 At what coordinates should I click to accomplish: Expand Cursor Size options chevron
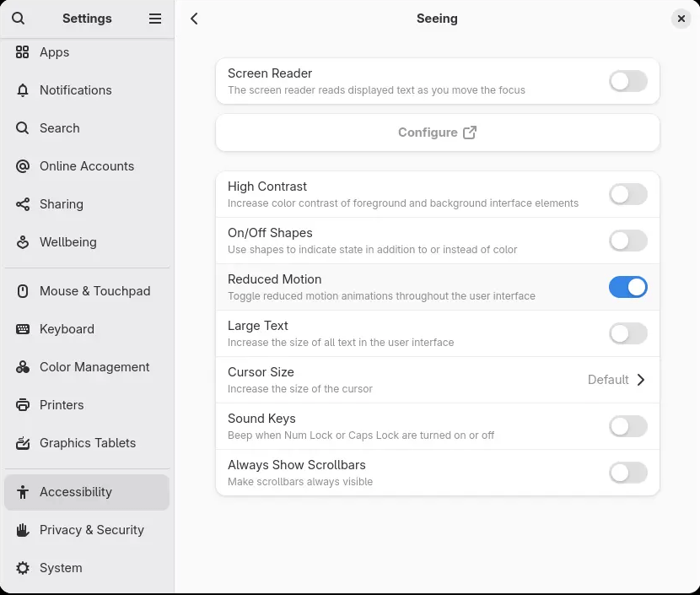tap(641, 380)
